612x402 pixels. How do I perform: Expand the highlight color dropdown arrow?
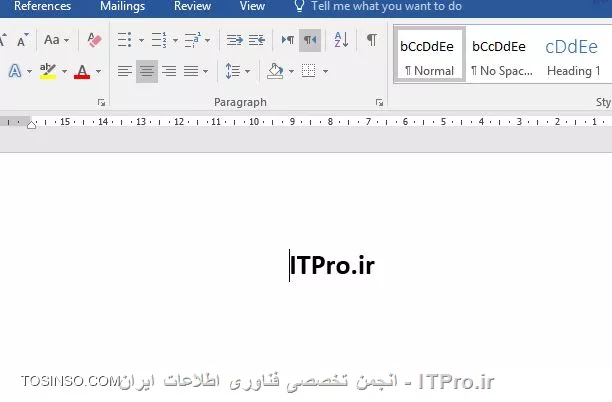[x=64, y=71]
